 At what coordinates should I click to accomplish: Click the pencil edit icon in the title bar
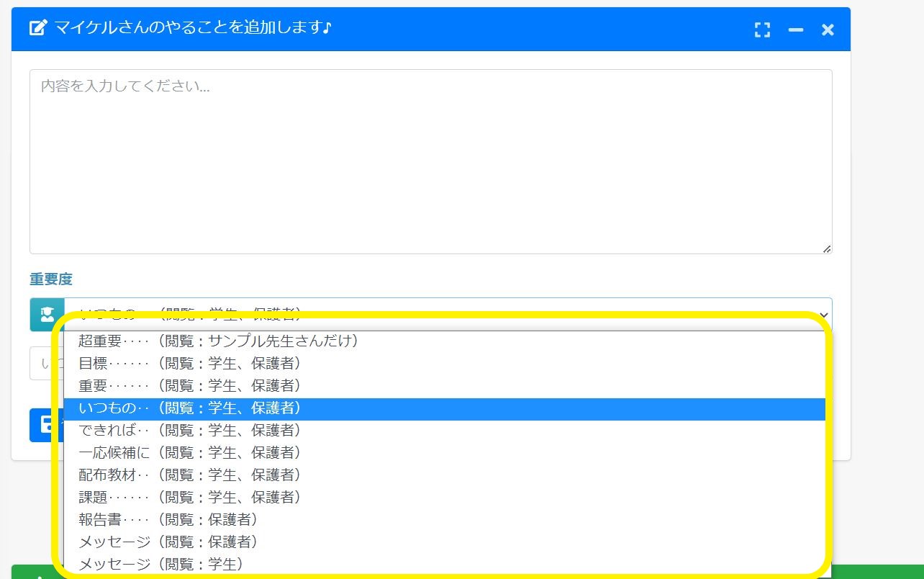37,27
